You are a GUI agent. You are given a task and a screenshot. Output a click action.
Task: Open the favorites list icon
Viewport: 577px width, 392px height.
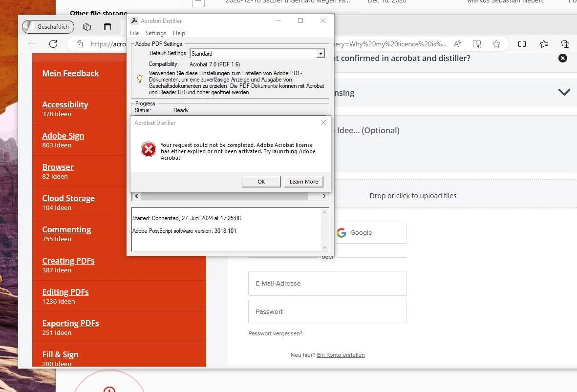[543, 44]
